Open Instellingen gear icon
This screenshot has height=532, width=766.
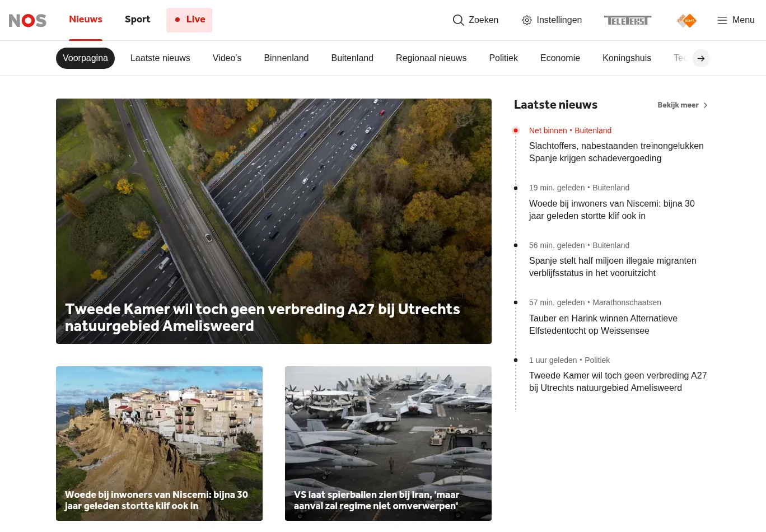[526, 20]
